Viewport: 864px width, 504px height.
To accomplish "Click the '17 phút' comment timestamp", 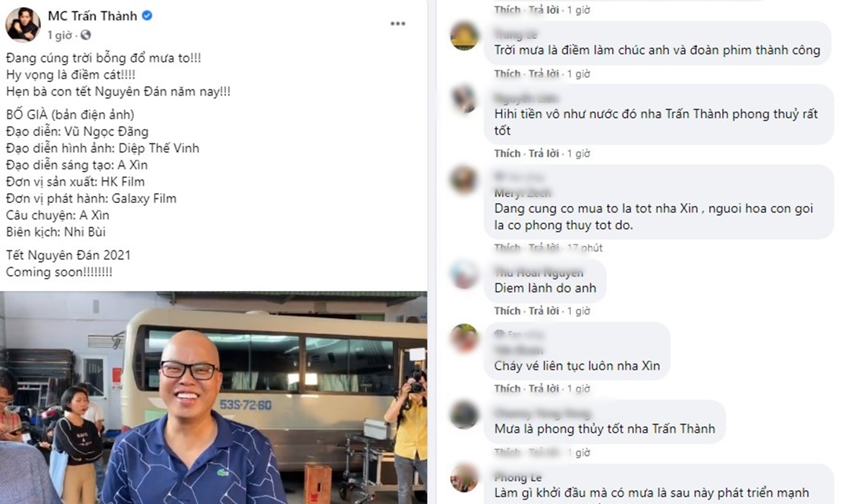I will 585,248.
